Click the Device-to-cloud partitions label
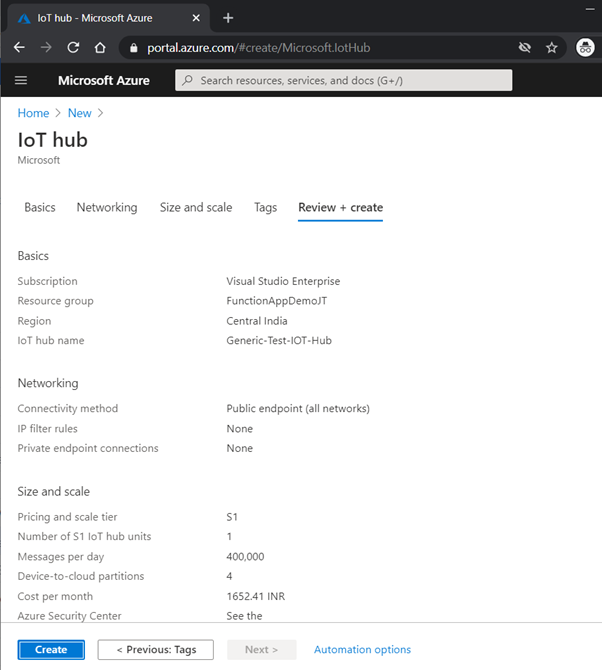 coord(81,576)
